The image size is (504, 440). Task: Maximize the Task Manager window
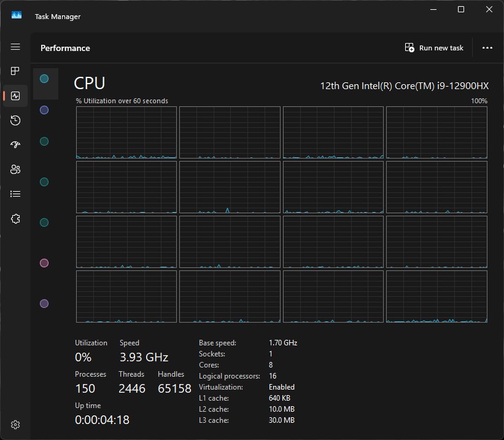pyautogui.click(x=461, y=9)
